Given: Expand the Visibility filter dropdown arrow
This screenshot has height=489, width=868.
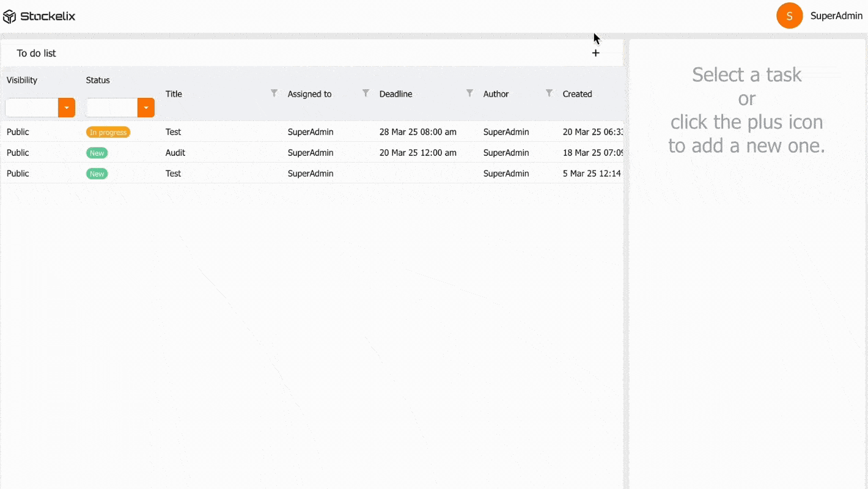Looking at the screenshot, I should (x=67, y=108).
